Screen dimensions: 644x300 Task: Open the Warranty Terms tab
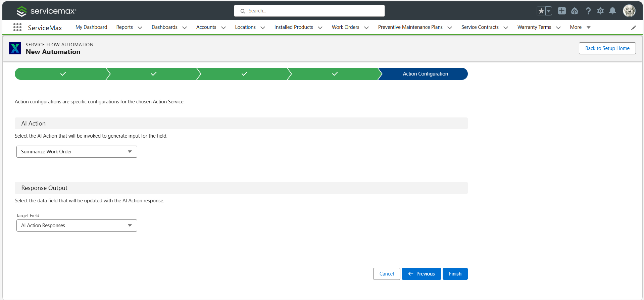pyautogui.click(x=534, y=27)
